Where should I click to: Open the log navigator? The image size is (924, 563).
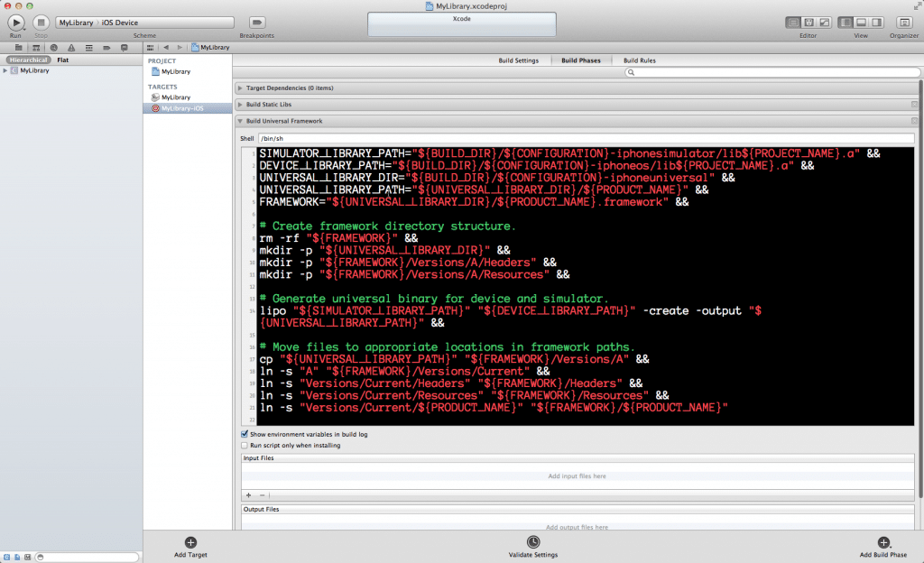coord(125,48)
